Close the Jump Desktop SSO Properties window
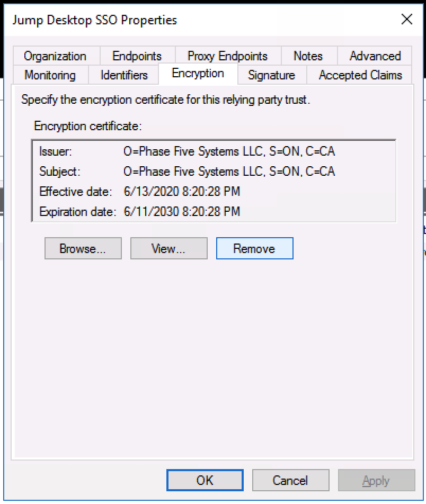426x504 pixels. (x=406, y=19)
